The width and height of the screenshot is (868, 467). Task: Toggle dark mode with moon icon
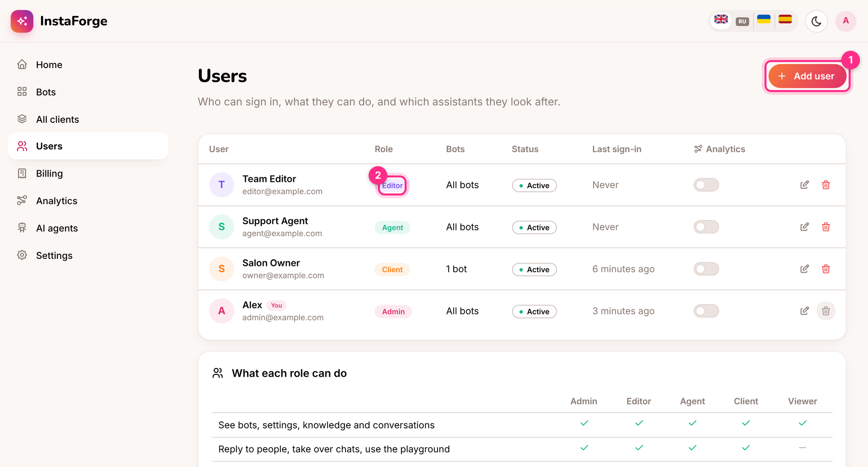click(x=816, y=21)
